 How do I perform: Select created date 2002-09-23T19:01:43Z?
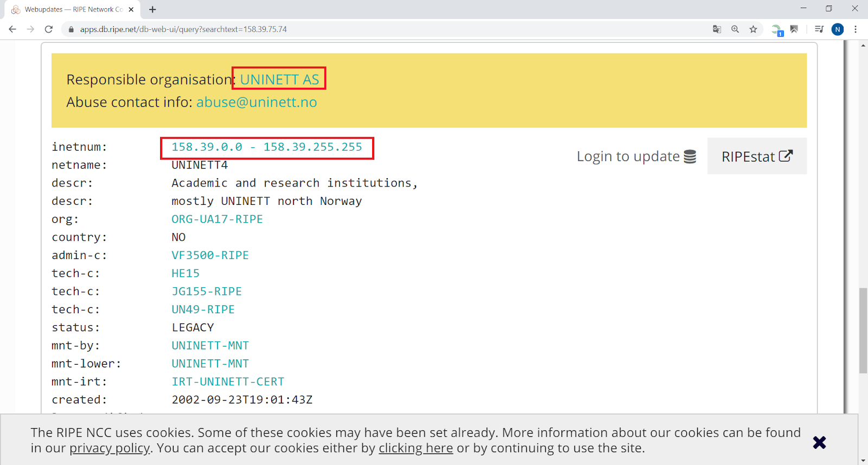coord(242,400)
